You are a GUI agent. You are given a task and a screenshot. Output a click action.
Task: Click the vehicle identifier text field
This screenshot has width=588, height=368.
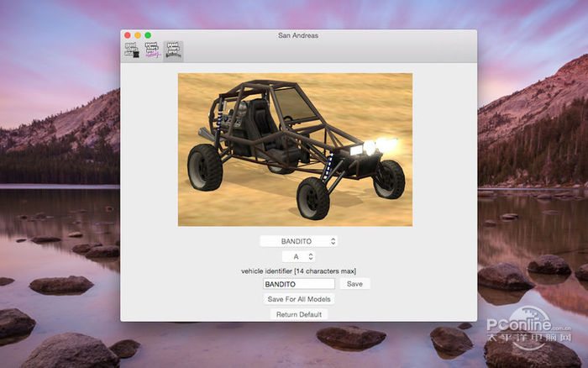298,284
